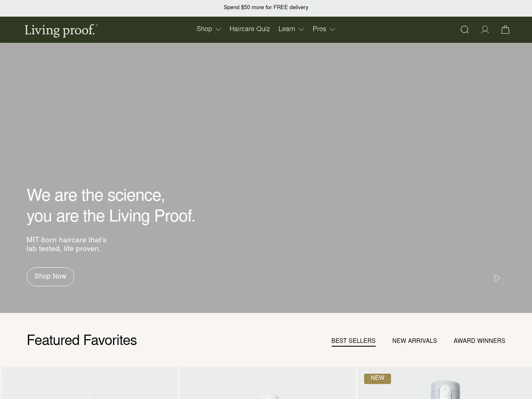Select the person icon to sign in
This screenshot has height=399, width=532.
pyautogui.click(x=485, y=30)
